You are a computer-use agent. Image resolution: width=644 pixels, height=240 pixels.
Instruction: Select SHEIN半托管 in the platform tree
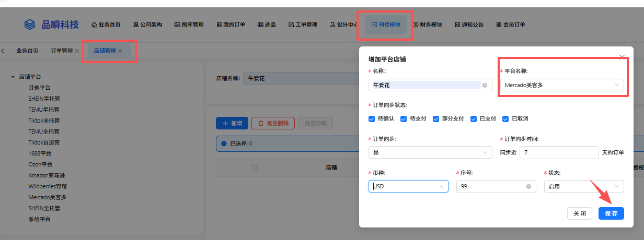(x=44, y=99)
